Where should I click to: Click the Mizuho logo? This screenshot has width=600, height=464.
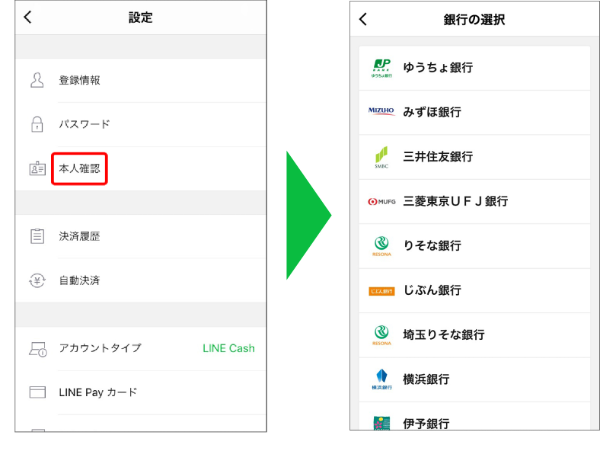coord(381,112)
